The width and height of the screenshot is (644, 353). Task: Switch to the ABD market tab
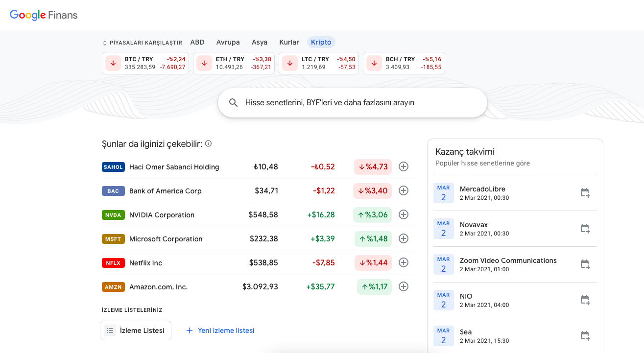[x=197, y=42]
